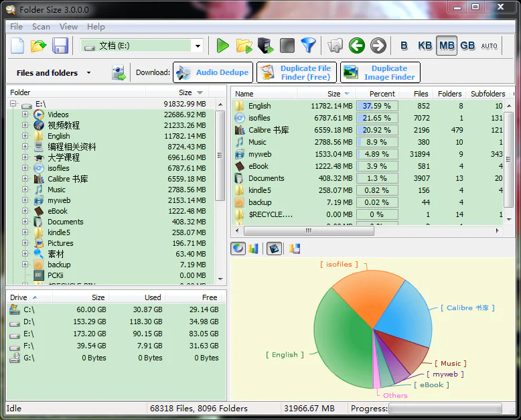This screenshot has width=521, height=420.
Task: Open the blue funnel filter tool
Action: click(308, 46)
